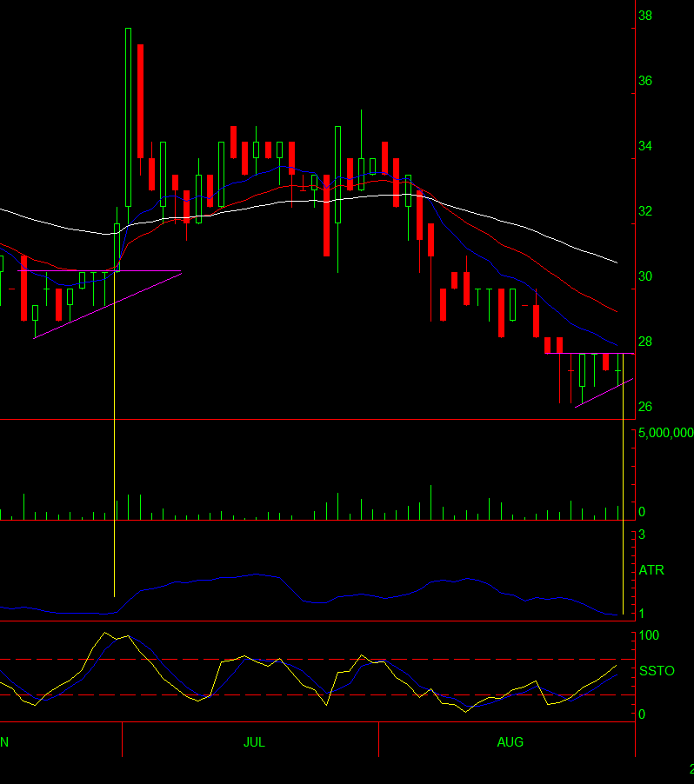The width and height of the screenshot is (694, 784).
Task: Click the 38 price axis label
Action: click(645, 16)
